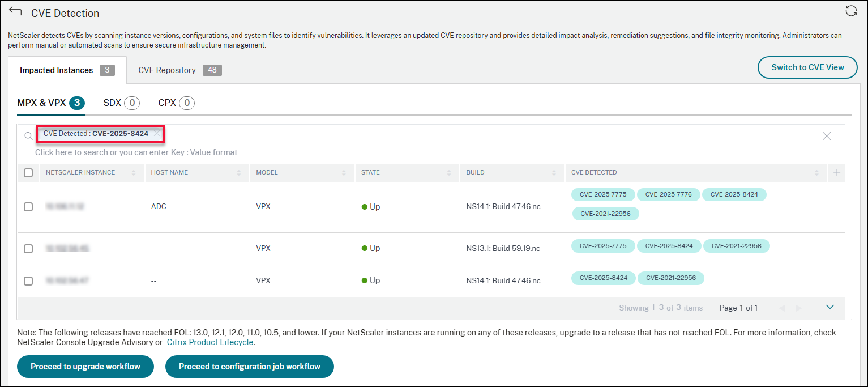The height and width of the screenshot is (387, 868).
Task: Click Up state in ADC row
Action: tap(371, 207)
